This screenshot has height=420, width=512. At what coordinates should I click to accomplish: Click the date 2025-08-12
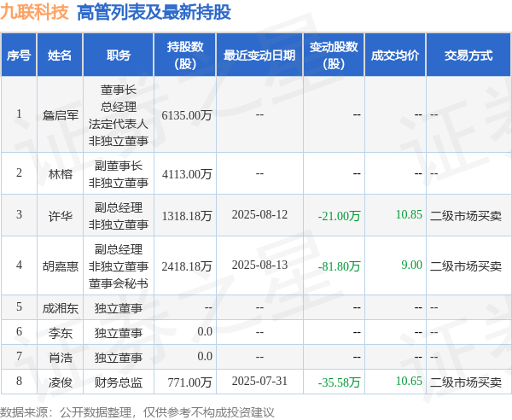[259, 214]
